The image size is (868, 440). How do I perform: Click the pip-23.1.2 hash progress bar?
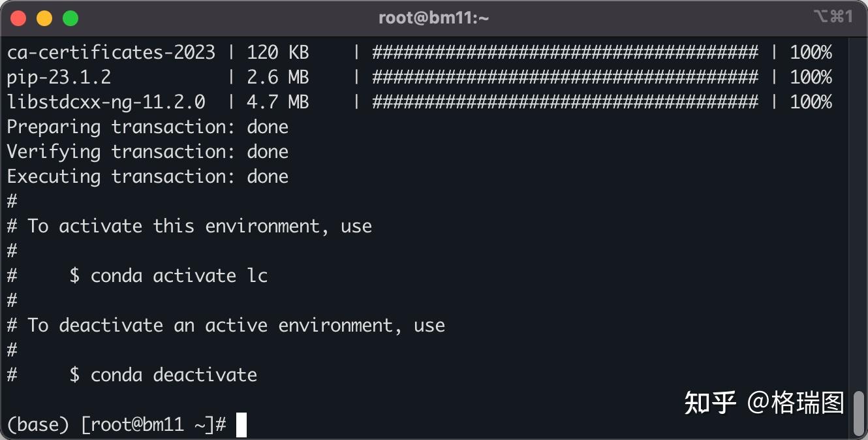click(565, 78)
